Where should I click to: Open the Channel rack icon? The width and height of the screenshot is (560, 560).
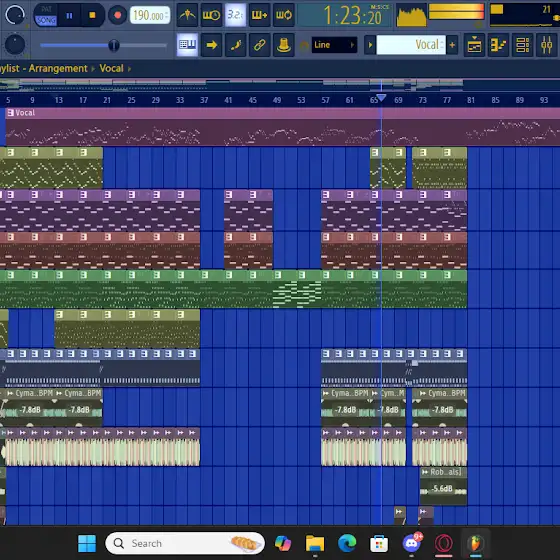[522, 45]
